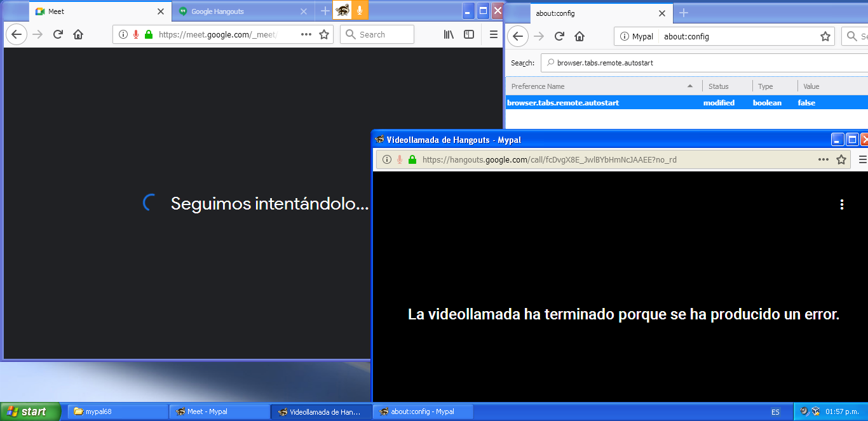Show site information in Hangouts window
The image size is (868, 421).
[387, 159]
